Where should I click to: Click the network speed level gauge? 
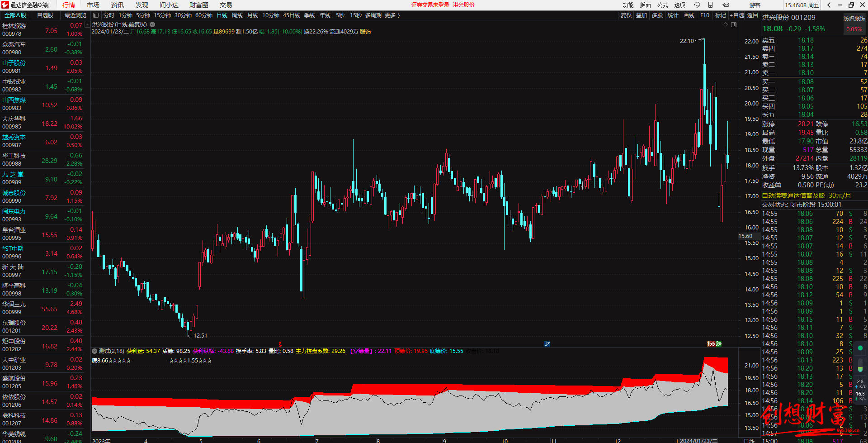860,365
